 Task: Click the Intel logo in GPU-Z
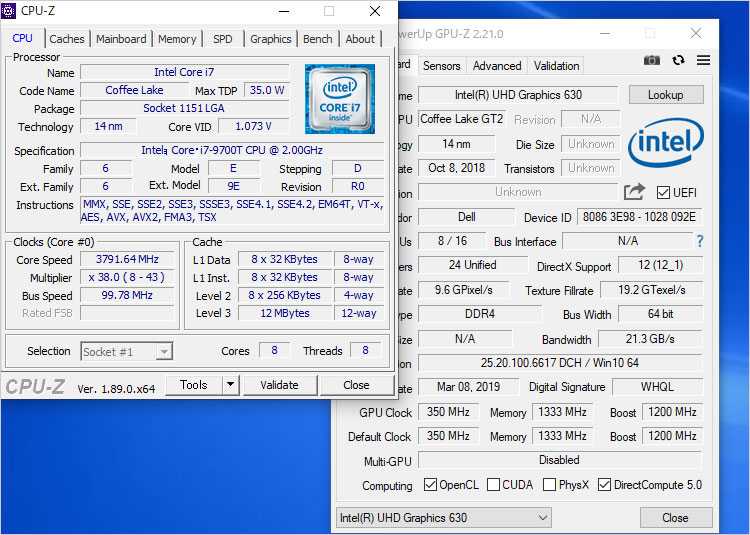tap(666, 142)
